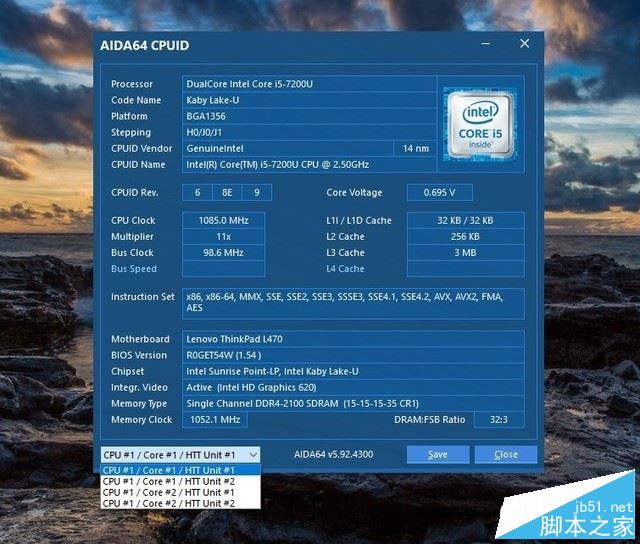Click the Save button

(x=438, y=455)
